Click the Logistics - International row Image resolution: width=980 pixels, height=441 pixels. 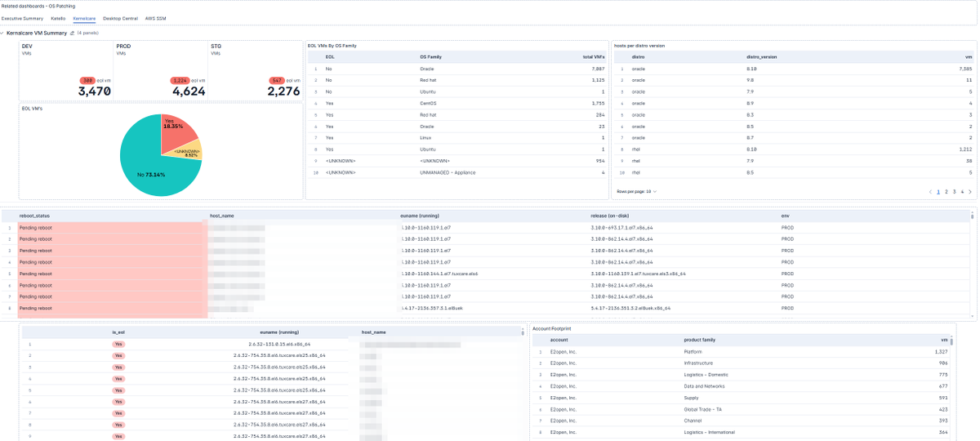click(x=742, y=432)
